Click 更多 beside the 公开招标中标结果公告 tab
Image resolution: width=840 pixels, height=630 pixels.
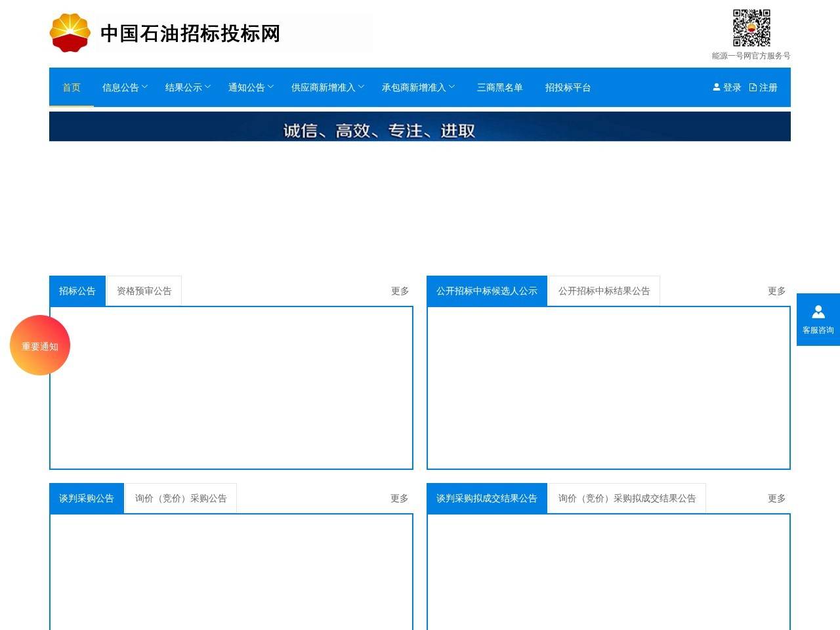[777, 291]
